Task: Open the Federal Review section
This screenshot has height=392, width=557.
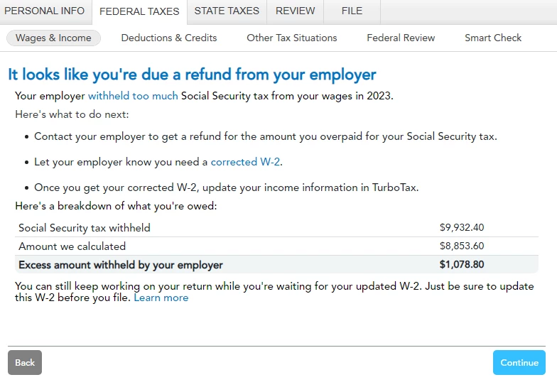Action: [401, 38]
